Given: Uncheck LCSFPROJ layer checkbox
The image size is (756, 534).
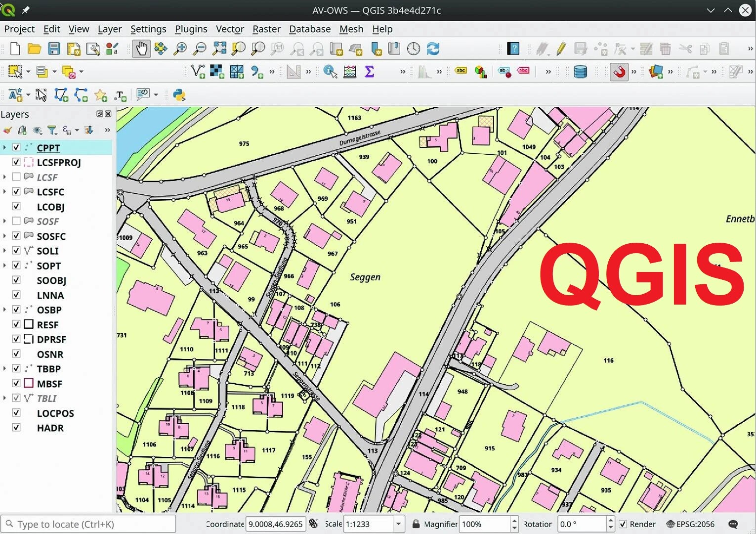Looking at the screenshot, I should coord(16,162).
